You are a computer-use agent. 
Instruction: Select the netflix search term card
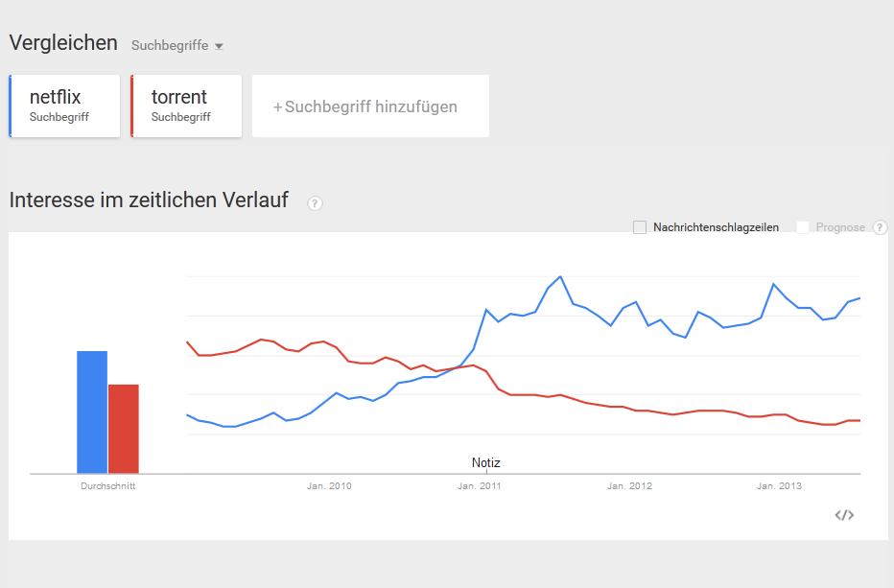64,106
